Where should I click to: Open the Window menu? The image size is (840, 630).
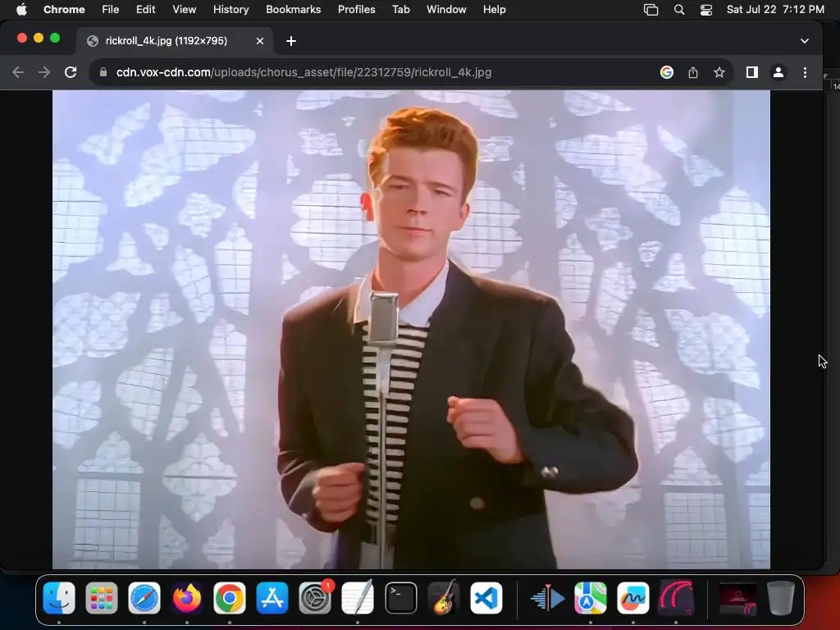pos(446,10)
